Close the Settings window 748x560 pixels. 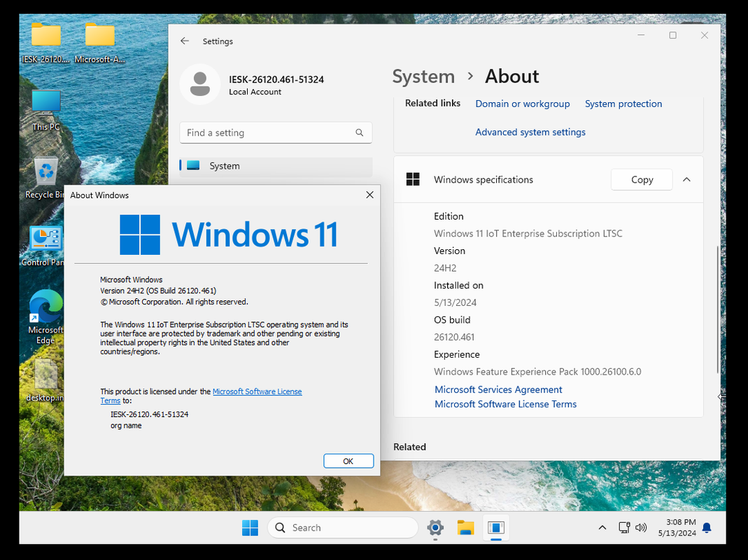click(704, 35)
